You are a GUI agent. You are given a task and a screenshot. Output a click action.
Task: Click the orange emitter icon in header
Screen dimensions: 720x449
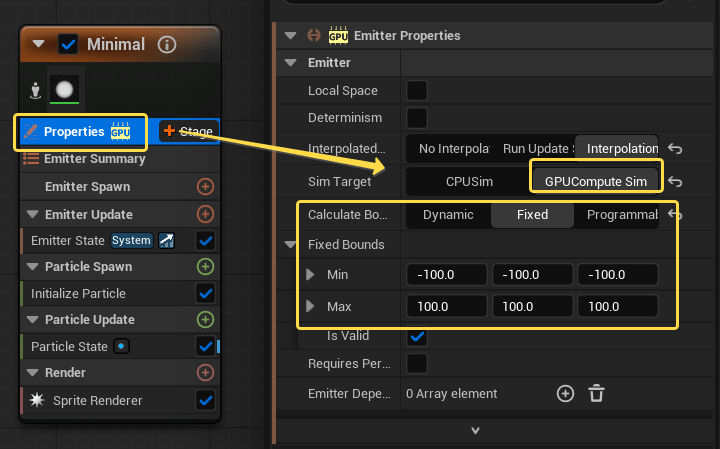click(x=314, y=35)
